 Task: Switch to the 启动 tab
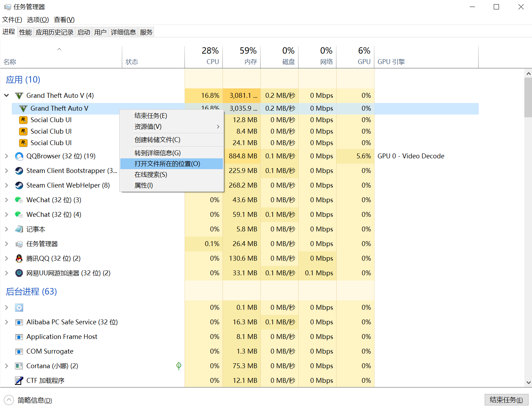coord(84,32)
